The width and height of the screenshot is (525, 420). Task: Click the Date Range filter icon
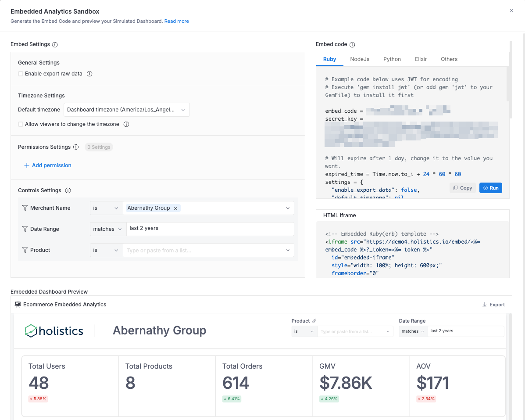point(25,229)
